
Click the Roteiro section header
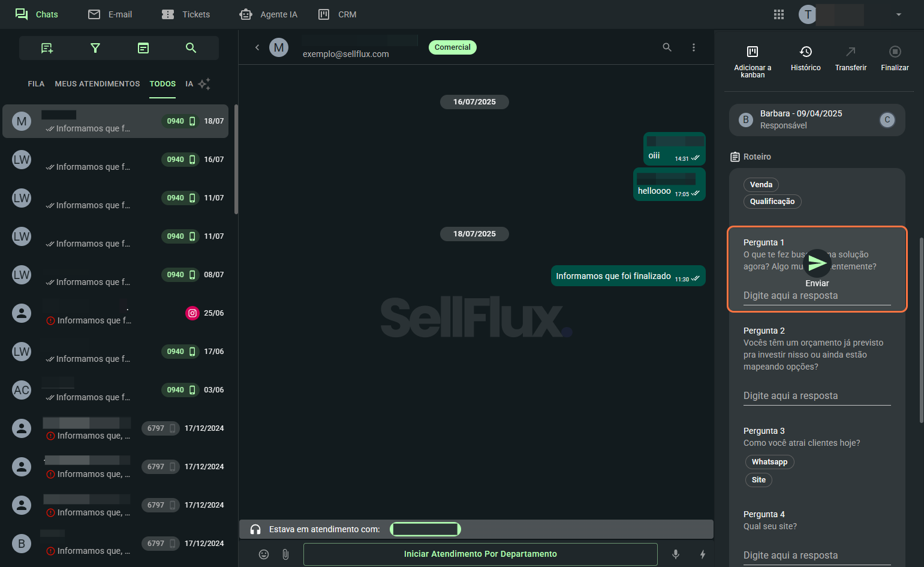pyautogui.click(x=751, y=157)
